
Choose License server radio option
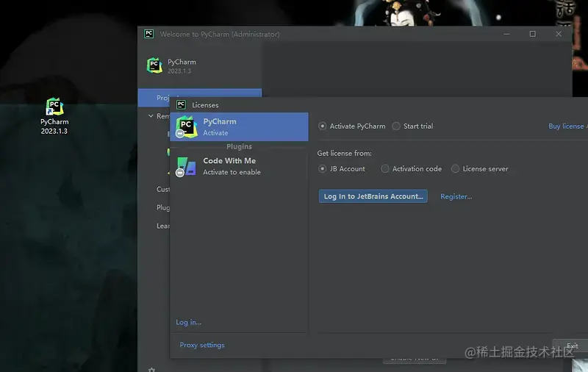pos(455,169)
